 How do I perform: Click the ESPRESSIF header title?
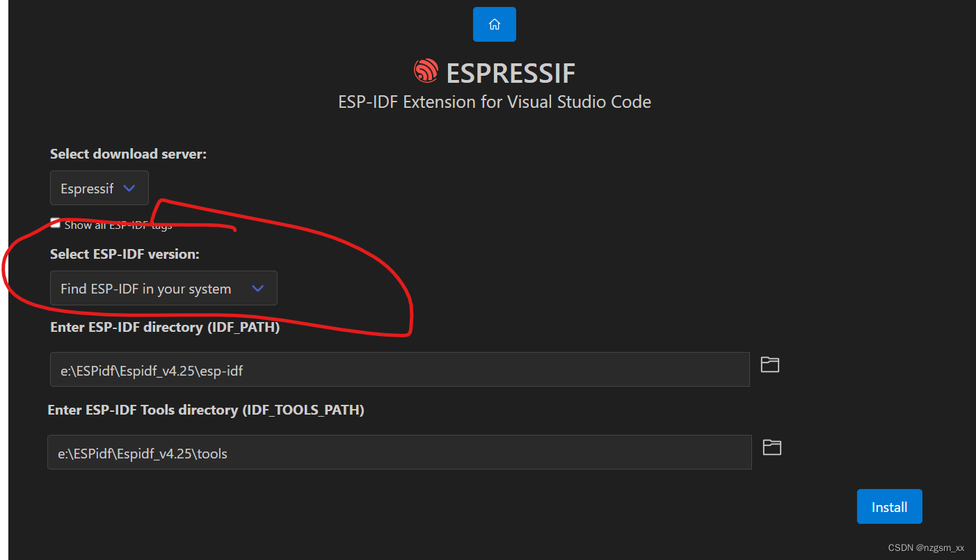click(512, 72)
